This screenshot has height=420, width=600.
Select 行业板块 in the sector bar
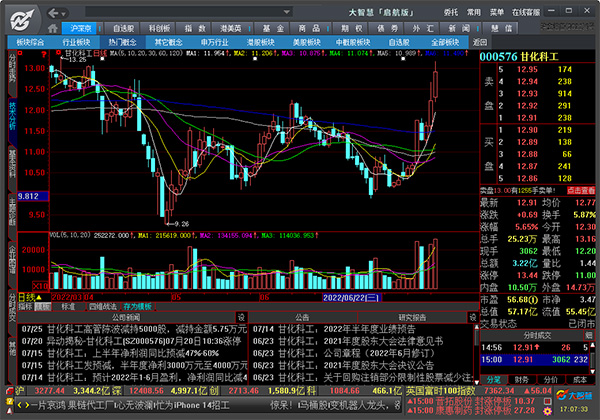click(x=77, y=42)
